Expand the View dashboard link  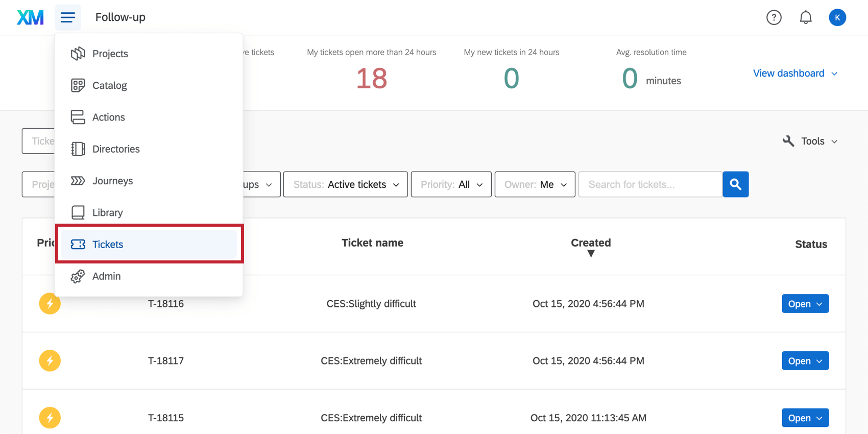pos(794,73)
